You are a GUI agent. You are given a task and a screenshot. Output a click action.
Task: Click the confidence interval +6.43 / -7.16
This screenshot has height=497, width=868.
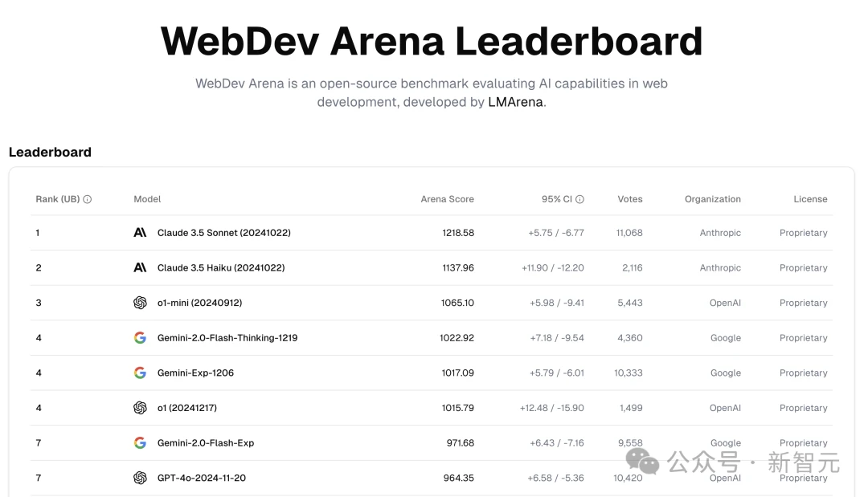[x=557, y=443]
